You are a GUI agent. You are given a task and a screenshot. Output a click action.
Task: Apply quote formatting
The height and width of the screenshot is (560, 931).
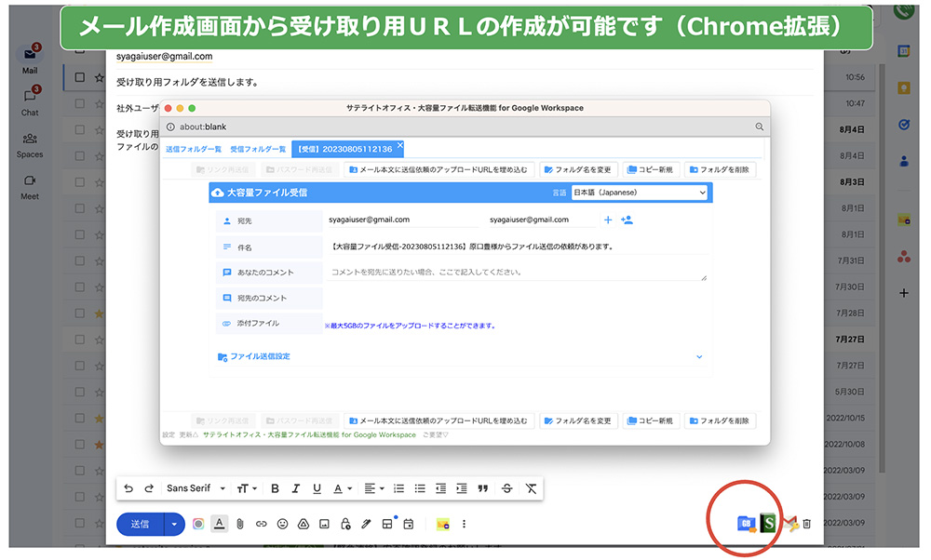point(483,488)
